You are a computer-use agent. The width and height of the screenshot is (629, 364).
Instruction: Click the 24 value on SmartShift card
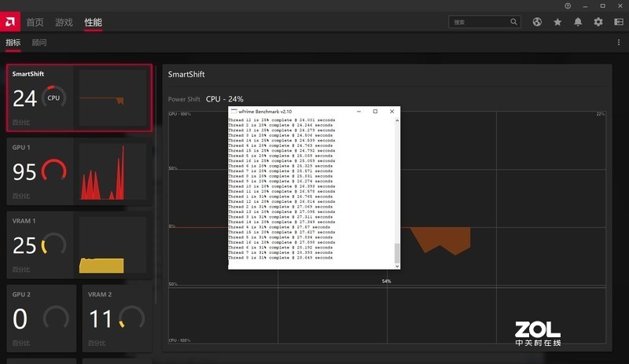pyautogui.click(x=24, y=98)
